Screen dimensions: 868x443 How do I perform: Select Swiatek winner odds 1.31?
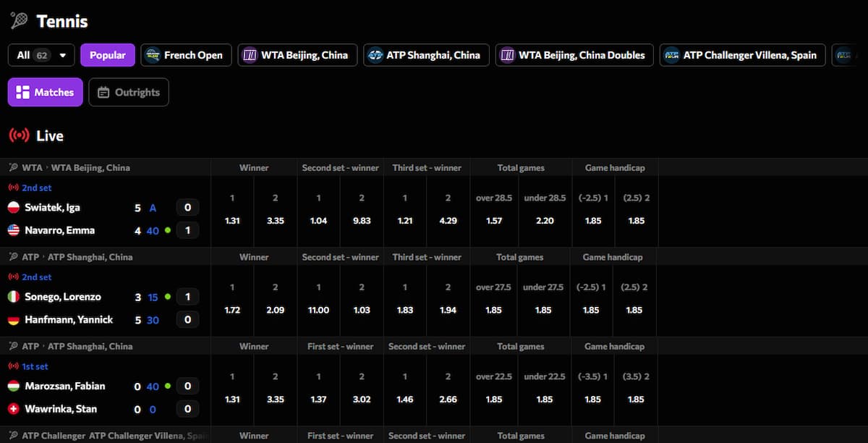click(232, 220)
